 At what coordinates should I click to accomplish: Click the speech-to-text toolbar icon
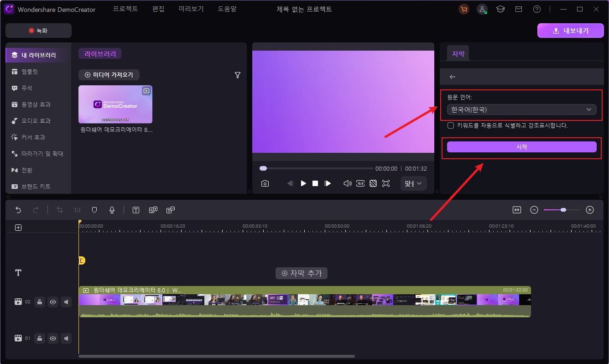pyautogui.click(x=153, y=210)
